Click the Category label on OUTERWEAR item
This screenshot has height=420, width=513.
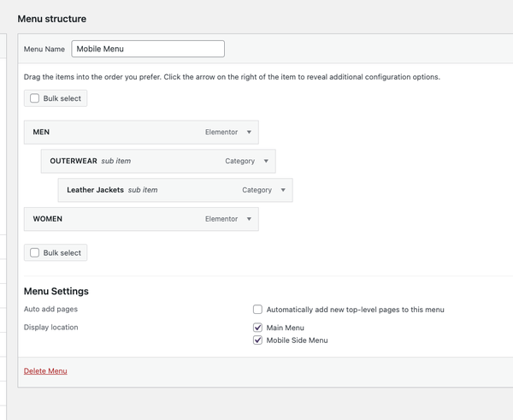coord(239,161)
